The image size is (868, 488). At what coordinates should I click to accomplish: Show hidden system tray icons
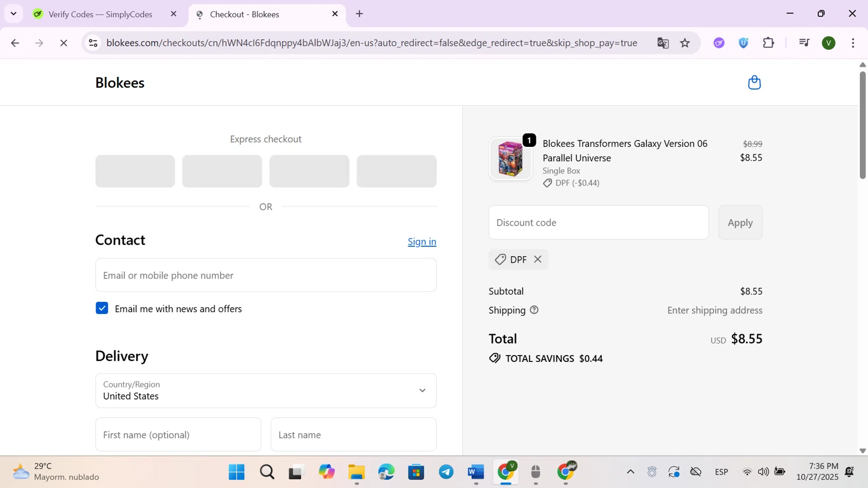(x=630, y=472)
